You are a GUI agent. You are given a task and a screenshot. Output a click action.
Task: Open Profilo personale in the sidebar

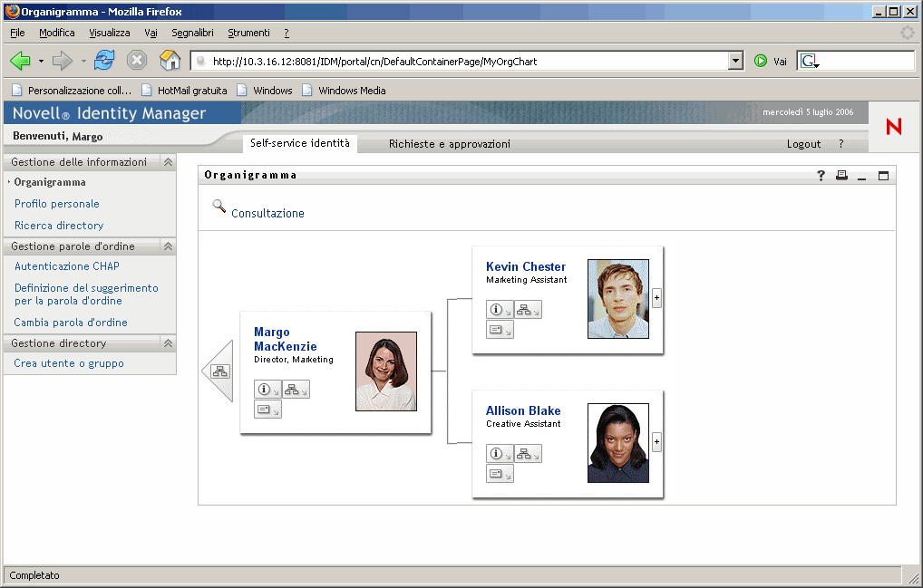pyautogui.click(x=57, y=204)
